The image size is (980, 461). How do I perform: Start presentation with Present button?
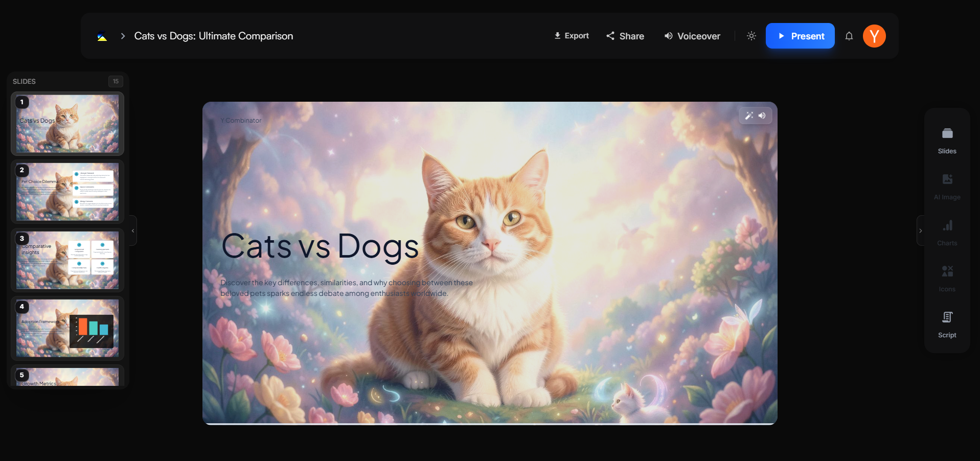click(x=800, y=36)
